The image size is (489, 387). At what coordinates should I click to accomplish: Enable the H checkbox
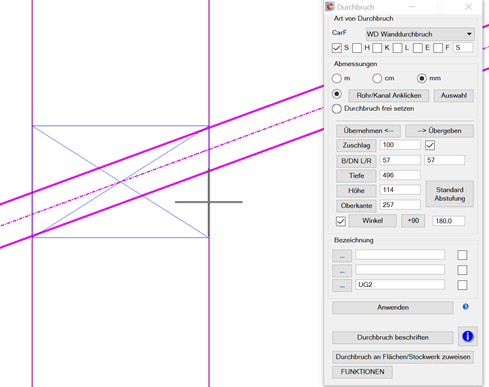point(357,48)
